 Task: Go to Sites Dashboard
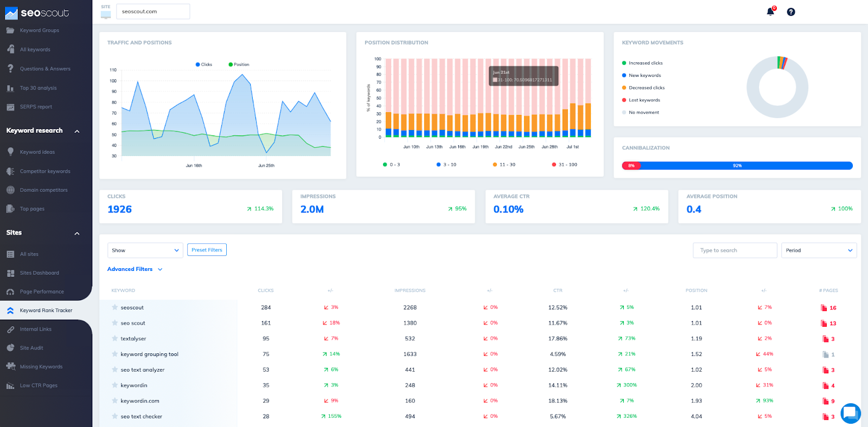pyautogui.click(x=40, y=273)
